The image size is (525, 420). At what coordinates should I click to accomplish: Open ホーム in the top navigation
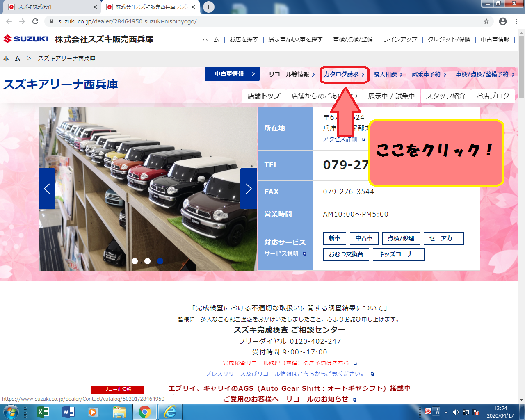(x=210, y=39)
